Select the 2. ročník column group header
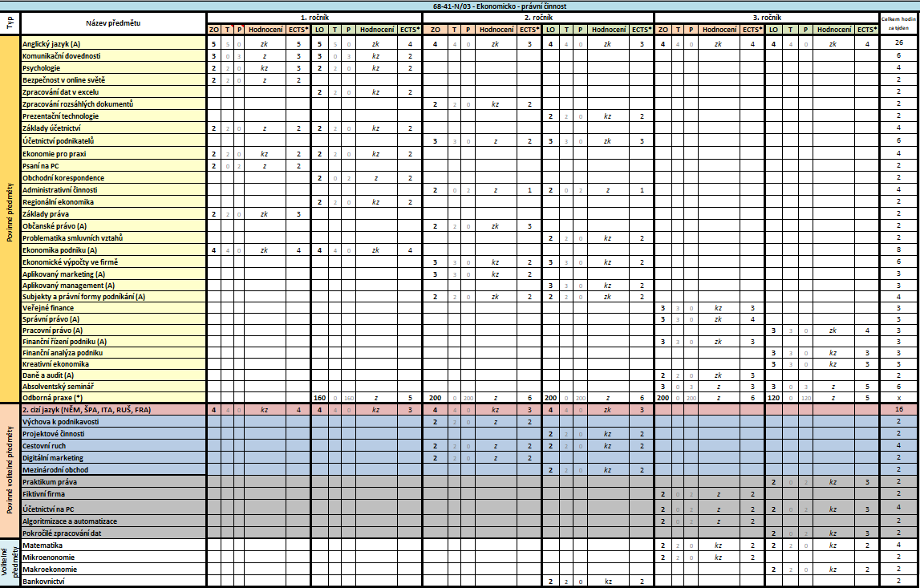Viewport: 920px width, 588px height. click(x=537, y=17)
